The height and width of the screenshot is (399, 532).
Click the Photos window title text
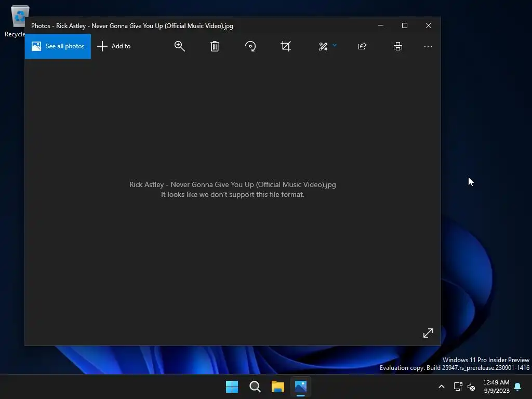(x=132, y=26)
